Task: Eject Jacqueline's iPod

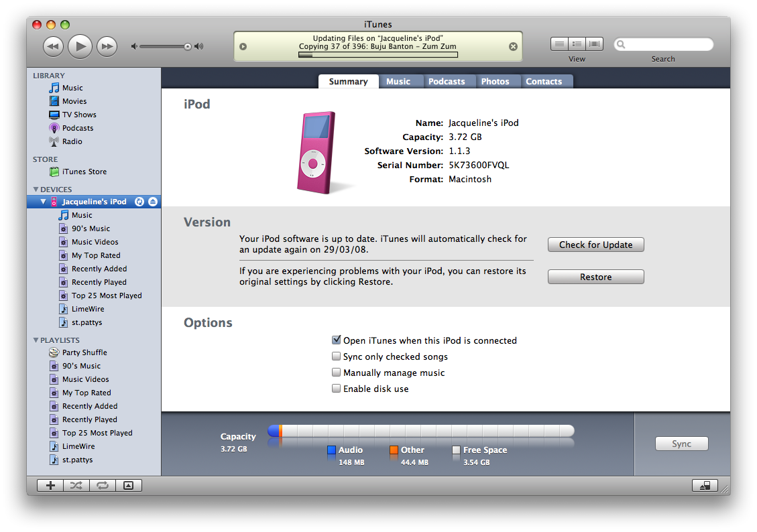Action: 153,202
